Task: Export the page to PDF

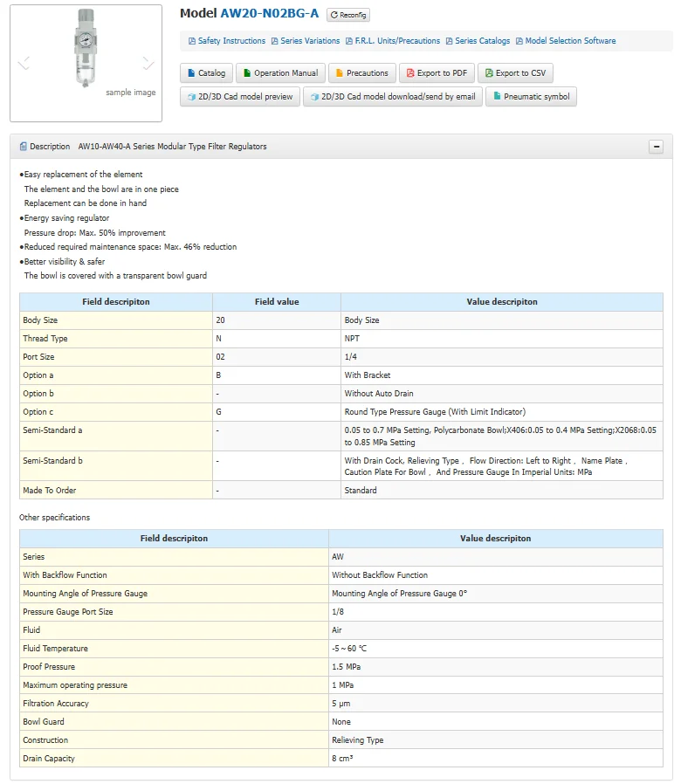Action: tap(437, 73)
